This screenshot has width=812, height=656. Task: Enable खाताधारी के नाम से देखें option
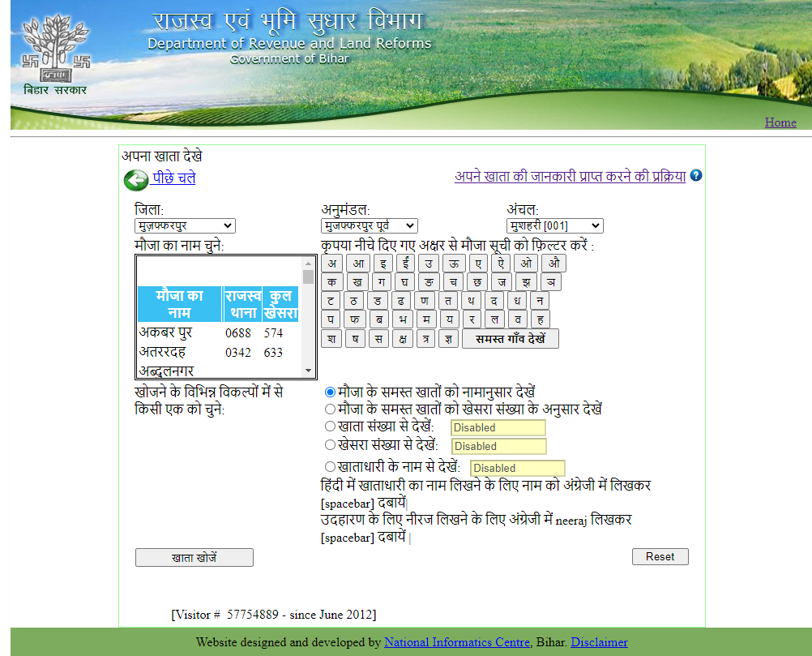(330, 466)
